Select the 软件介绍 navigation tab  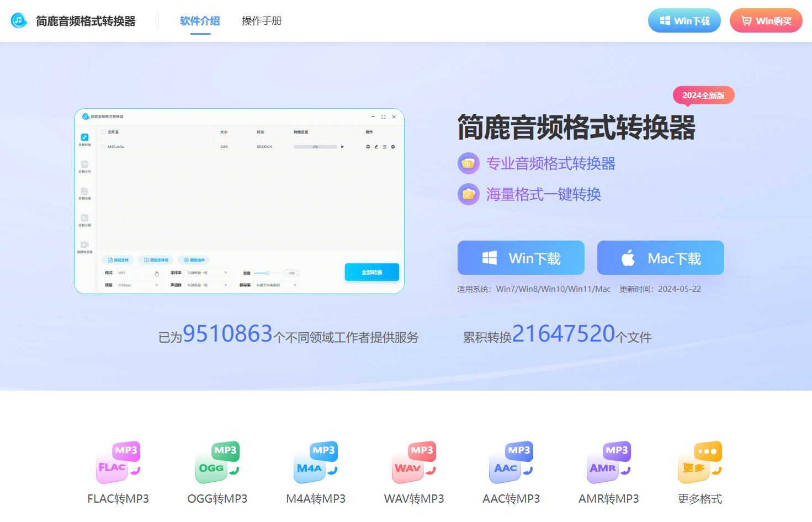click(x=199, y=21)
